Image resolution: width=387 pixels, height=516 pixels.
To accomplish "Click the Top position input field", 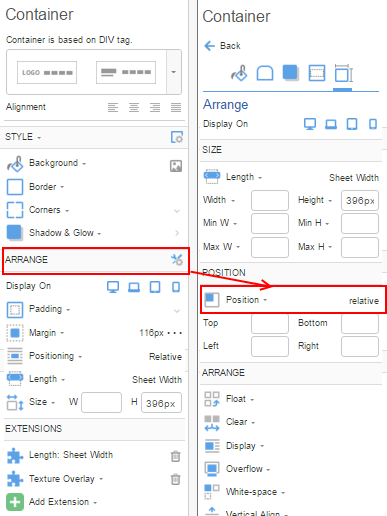I will (270, 324).
